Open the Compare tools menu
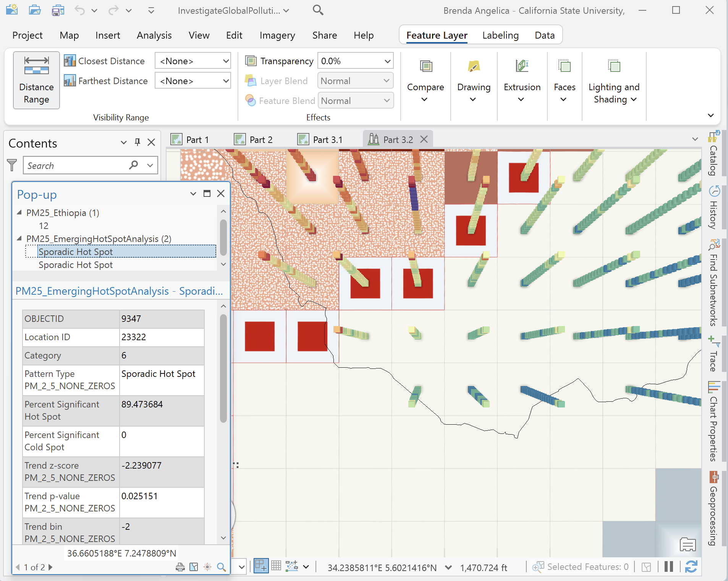This screenshot has height=581, width=728. [425, 81]
